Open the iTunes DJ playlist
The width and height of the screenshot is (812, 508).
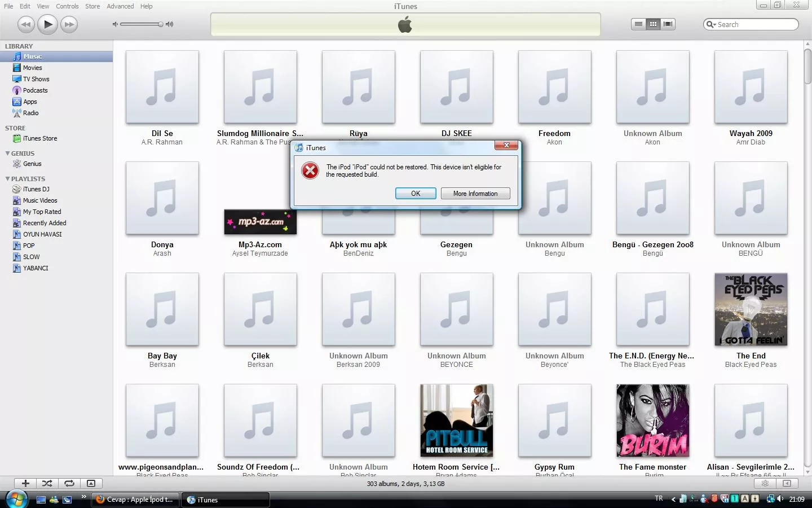[x=56, y=189]
